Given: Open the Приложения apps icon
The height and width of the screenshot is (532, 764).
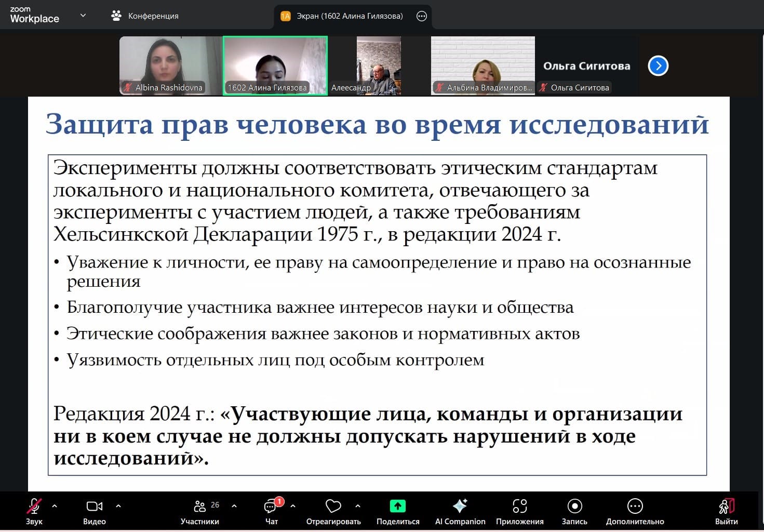Looking at the screenshot, I should (x=519, y=506).
